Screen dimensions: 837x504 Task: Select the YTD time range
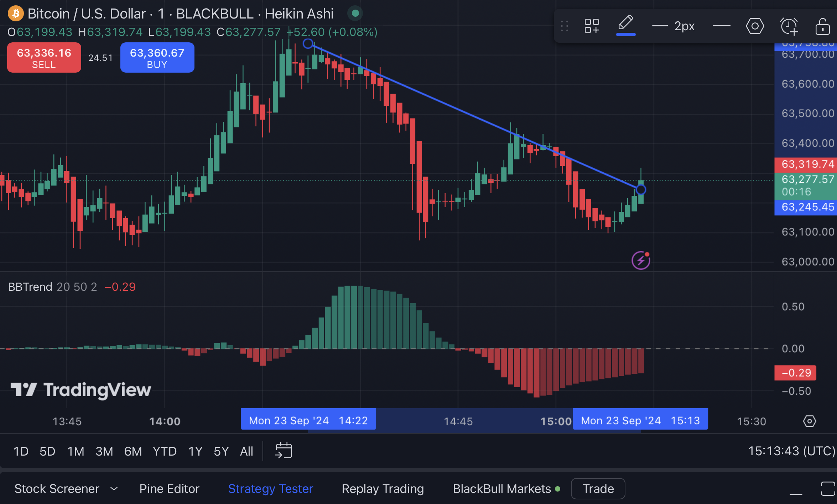click(x=165, y=451)
